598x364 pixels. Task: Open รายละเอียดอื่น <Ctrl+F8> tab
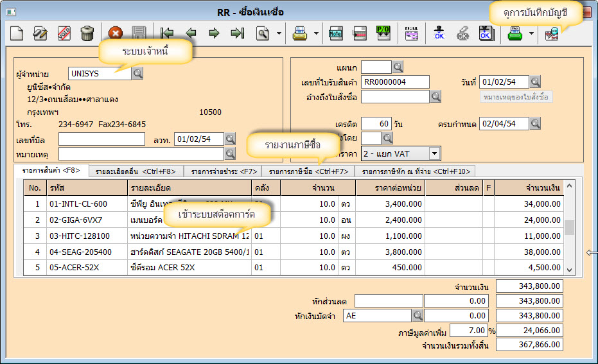[136, 171]
